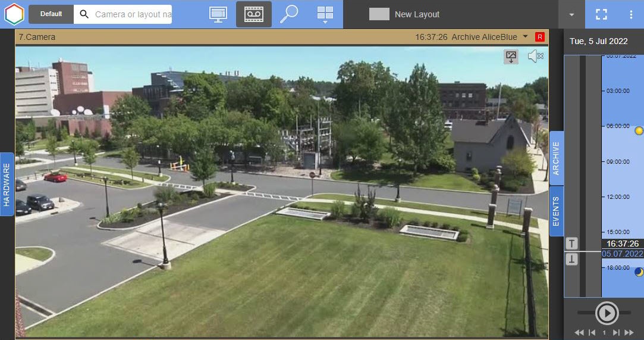The image size is (644, 340).
Task: Expand the layouts list arrow
Action: [x=571, y=14]
